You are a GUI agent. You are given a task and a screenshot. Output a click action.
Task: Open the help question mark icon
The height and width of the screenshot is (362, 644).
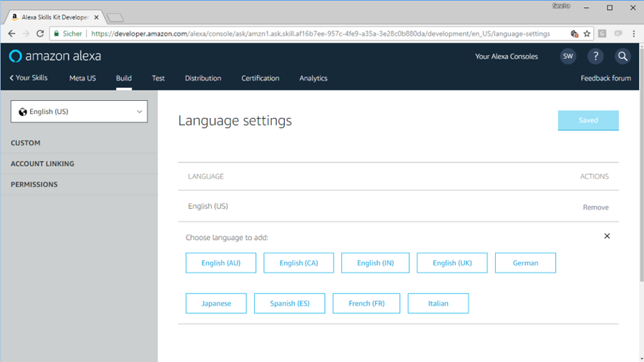pyautogui.click(x=595, y=57)
